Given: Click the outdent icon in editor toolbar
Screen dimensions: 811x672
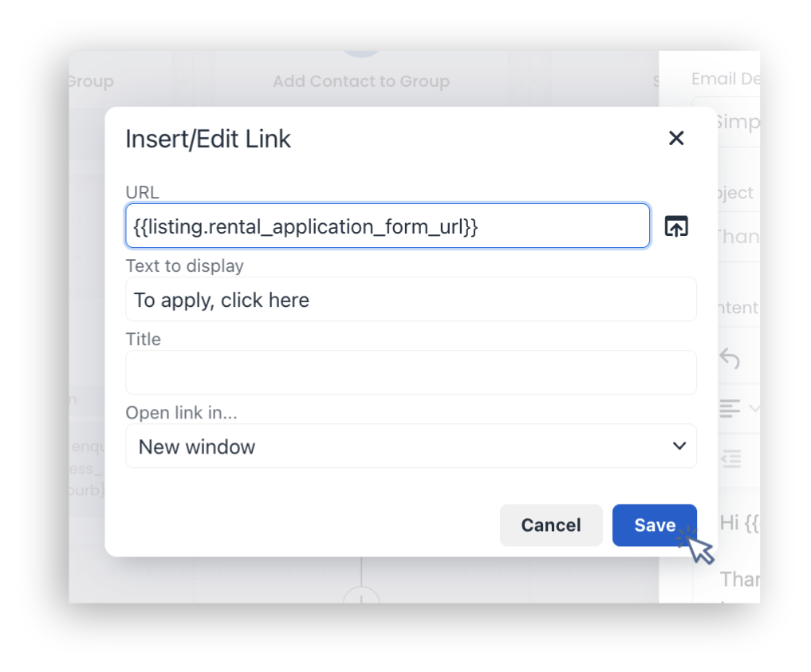Looking at the screenshot, I should [x=731, y=458].
